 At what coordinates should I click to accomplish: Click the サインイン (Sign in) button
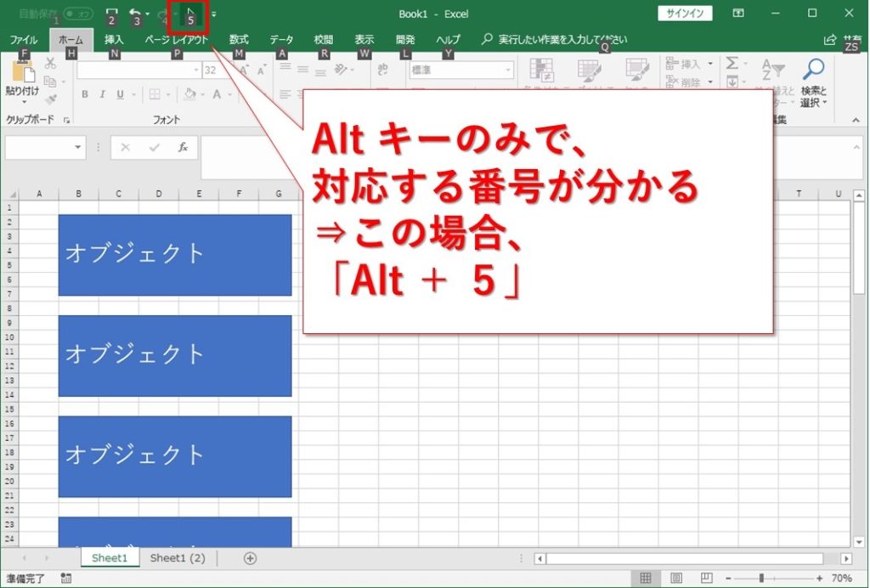click(x=685, y=14)
